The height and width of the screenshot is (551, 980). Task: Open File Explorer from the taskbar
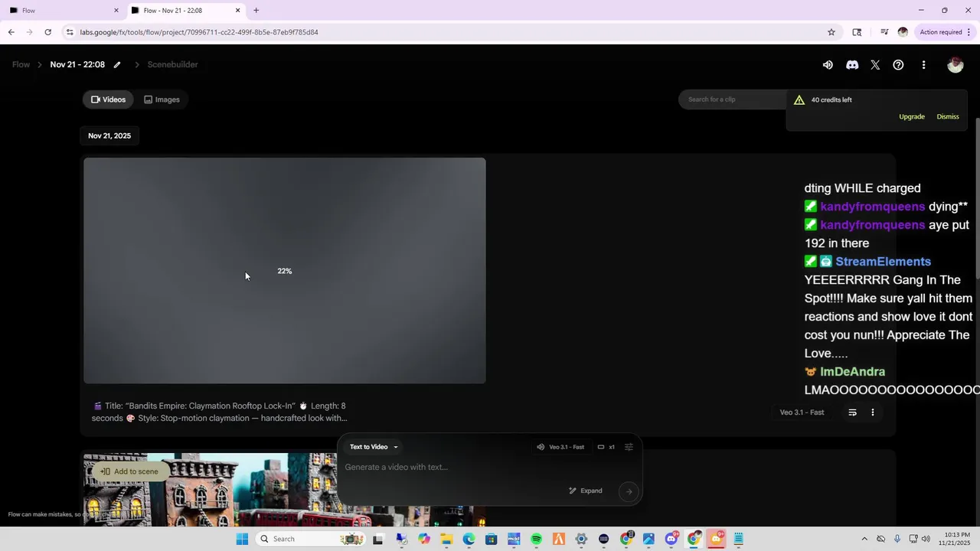(x=446, y=540)
